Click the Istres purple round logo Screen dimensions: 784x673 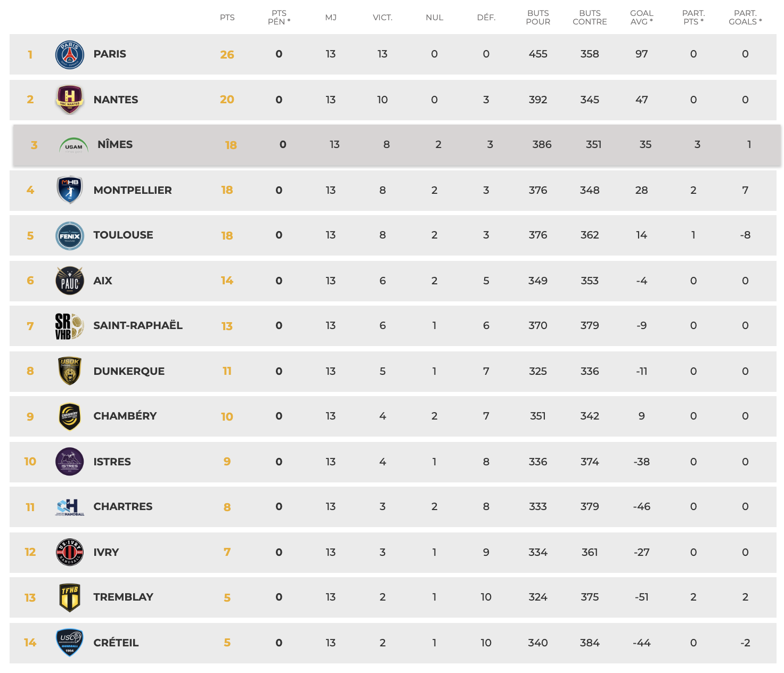(x=70, y=462)
